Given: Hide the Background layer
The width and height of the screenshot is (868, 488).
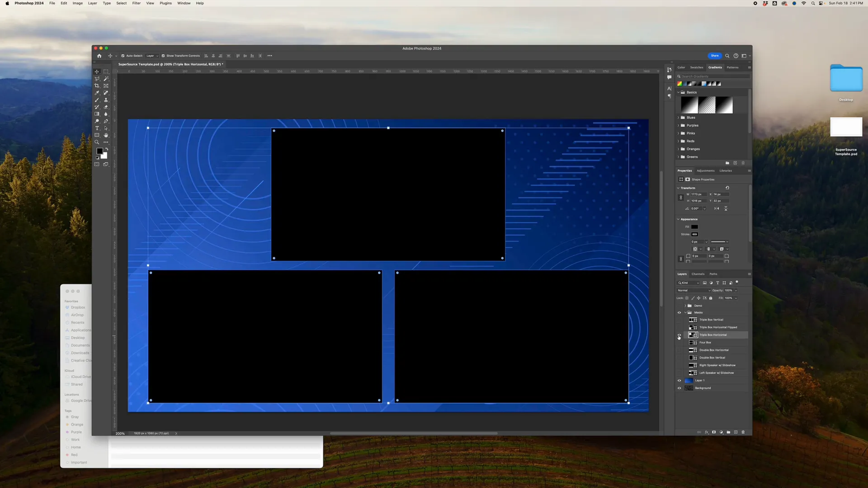Looking at the screenshot, I should tap(679, 388).
